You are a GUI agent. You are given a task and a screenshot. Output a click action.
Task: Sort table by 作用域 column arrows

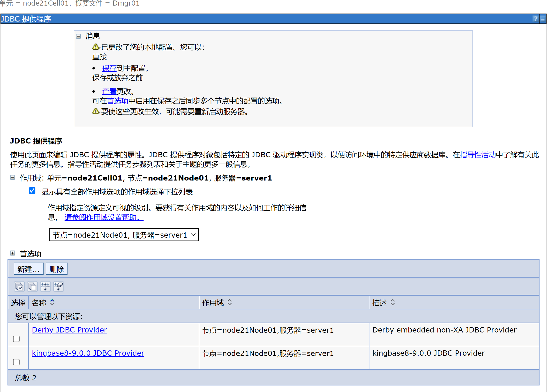[230, 302]
